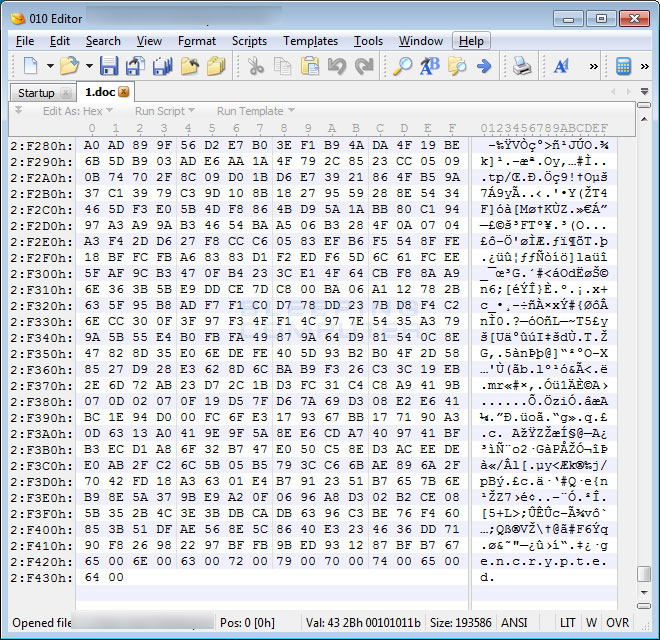Toggle LIT endian setting in status bar

click(x=567, y=622)
